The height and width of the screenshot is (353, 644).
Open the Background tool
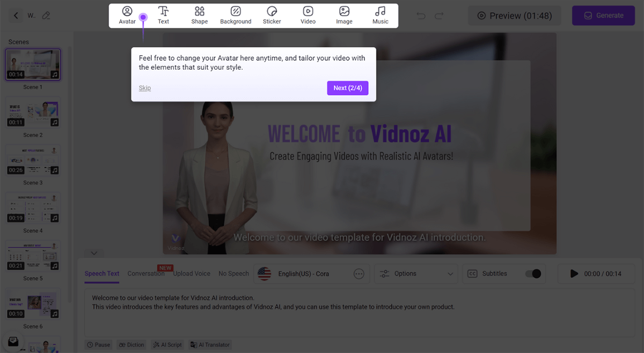pyautogui.click(x=236, y=16)
